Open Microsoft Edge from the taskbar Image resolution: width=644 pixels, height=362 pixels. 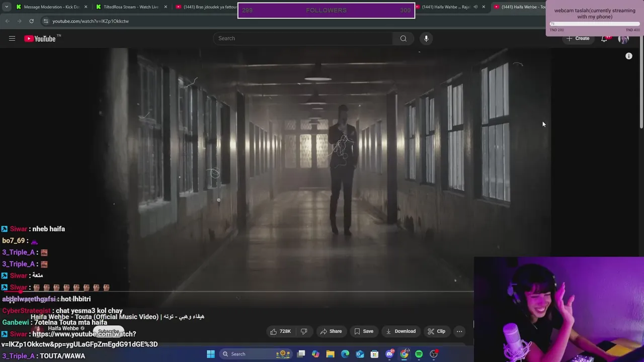tap(345, 354)
